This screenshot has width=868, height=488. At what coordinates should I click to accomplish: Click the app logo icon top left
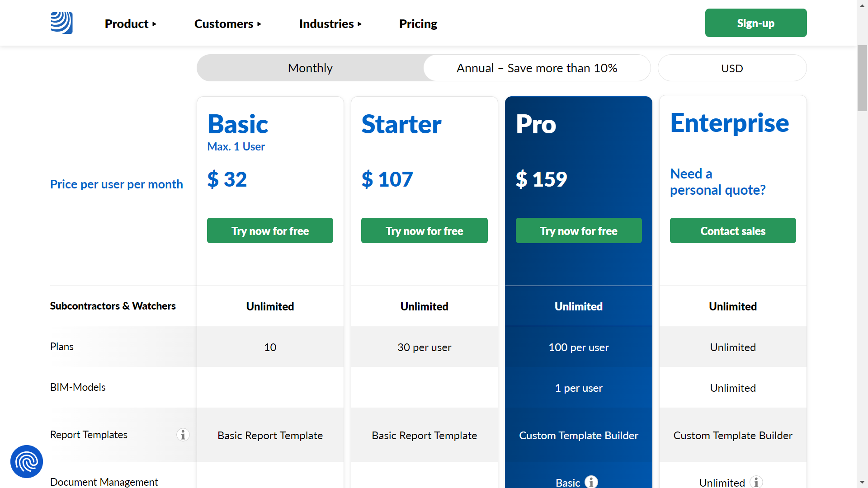[x=61, y=23]
